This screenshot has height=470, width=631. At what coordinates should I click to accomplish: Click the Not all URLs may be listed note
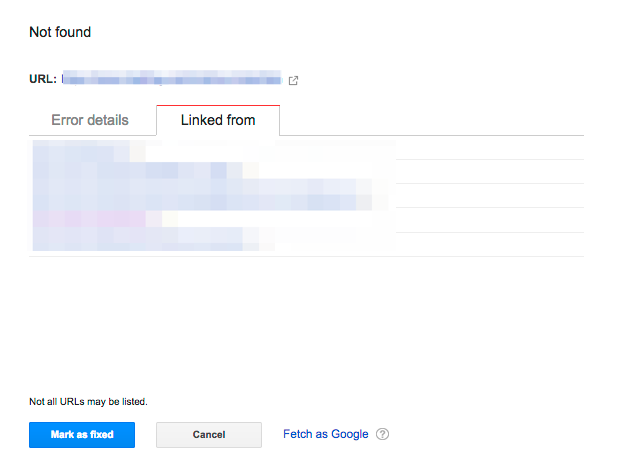click(x=88, y=402)
